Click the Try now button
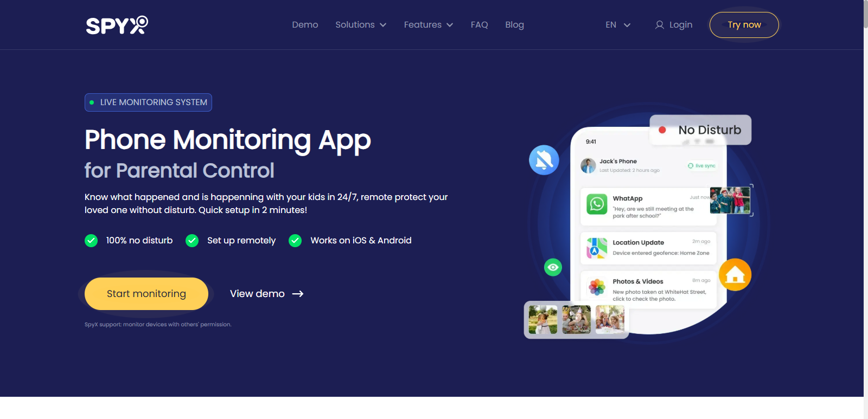Image resolution: width=868 pixels, height=419 pixels. [744, 25]
